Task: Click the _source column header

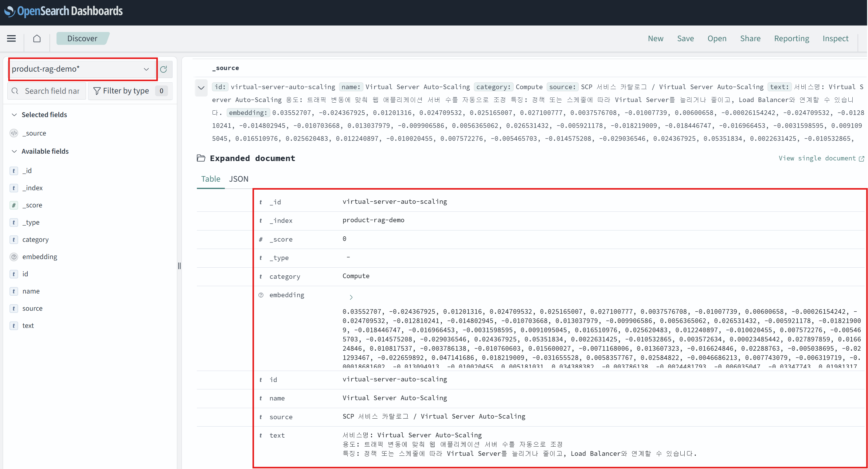Action: click(225, 68)
